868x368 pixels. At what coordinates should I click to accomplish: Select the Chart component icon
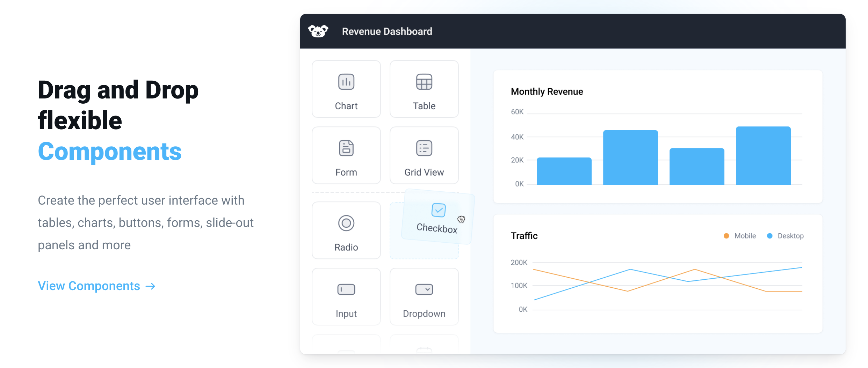pyautogui.click(x=346, y=82)
